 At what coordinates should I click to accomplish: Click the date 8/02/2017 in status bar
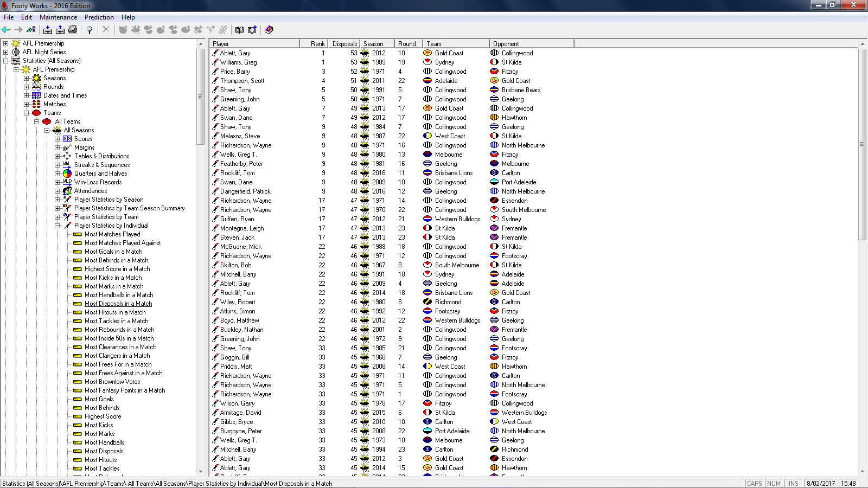(x=821, y=484)
